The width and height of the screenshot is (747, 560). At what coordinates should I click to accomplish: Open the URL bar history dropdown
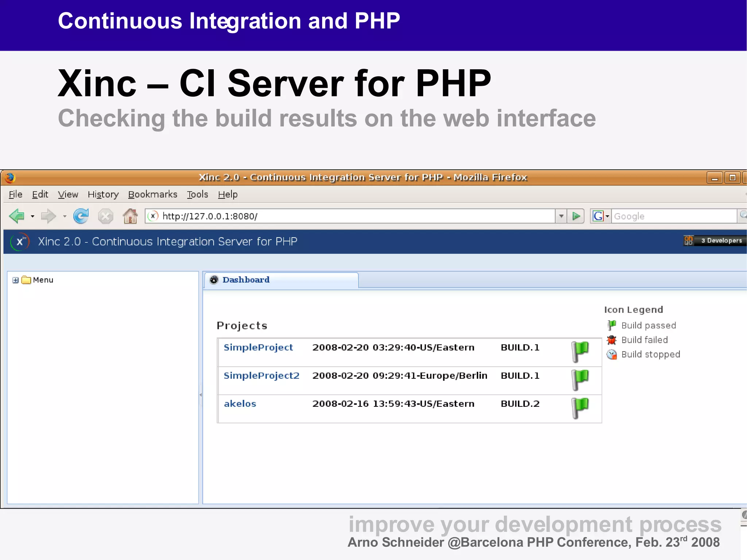click(561, 216)
